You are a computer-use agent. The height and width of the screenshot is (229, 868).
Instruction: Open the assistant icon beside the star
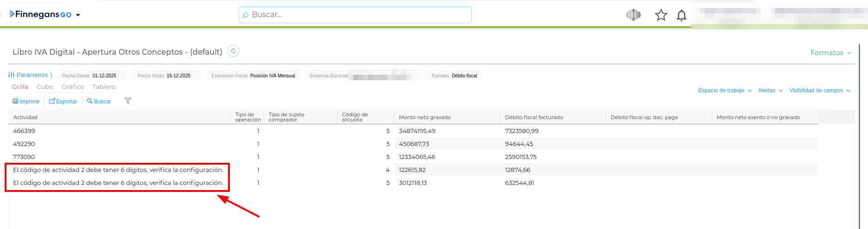click(633, 15)
